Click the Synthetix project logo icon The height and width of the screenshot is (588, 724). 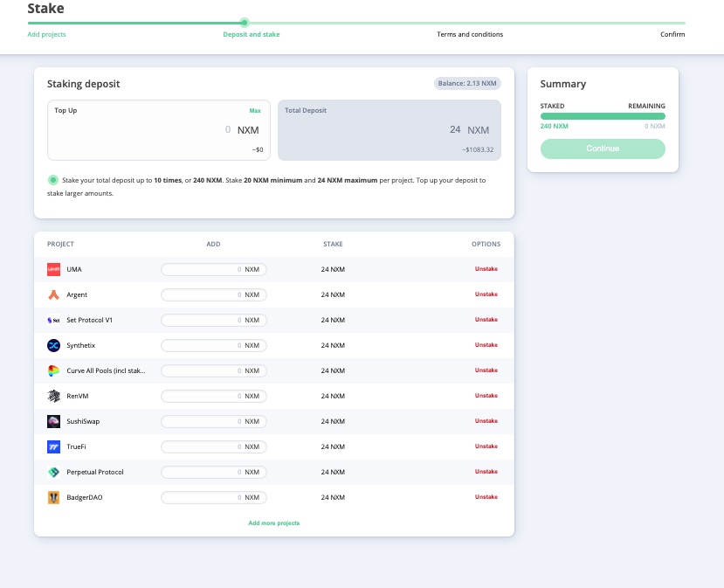pos(53,345)
